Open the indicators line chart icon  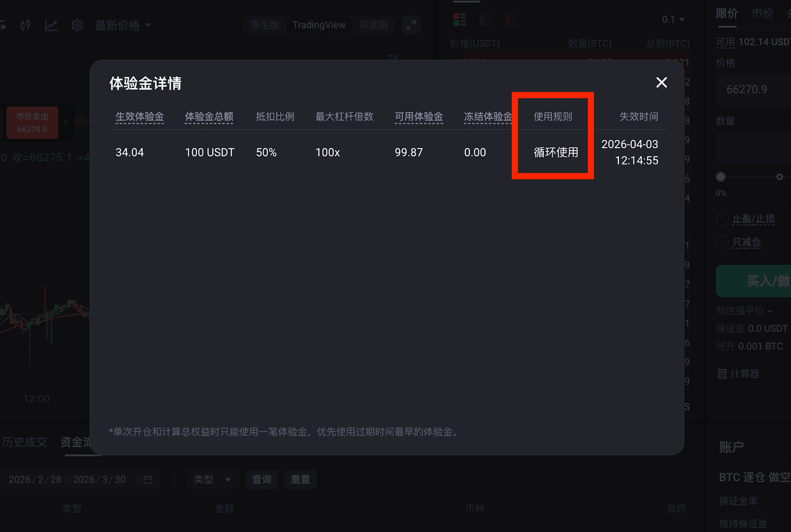(x=51, y=25)
